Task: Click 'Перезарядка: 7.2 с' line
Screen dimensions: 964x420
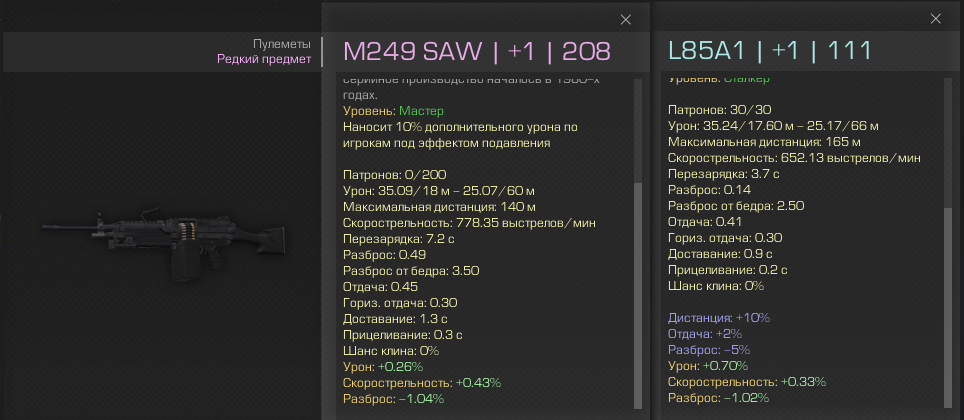Action: coord(398,239)
